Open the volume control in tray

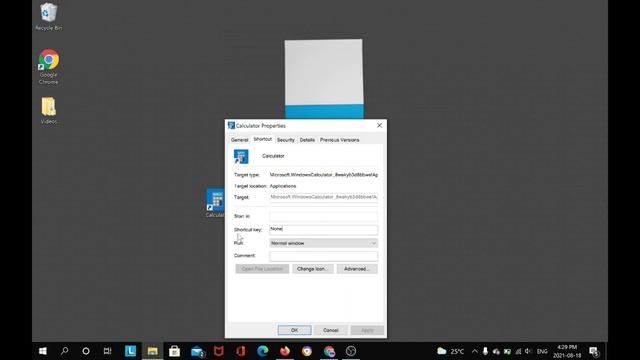point(529,351)
